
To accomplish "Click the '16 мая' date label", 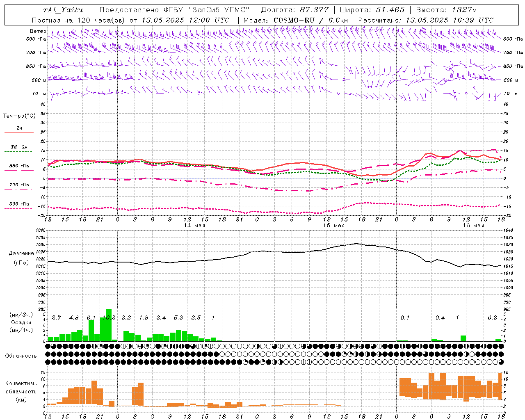I will 473,226.
